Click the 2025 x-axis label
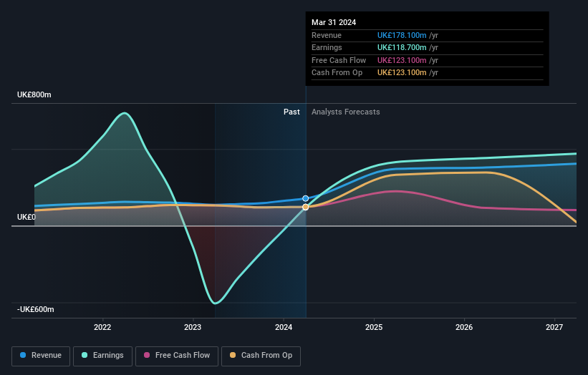Viewport: 588px width, 375px height. (x=374, y=327)
